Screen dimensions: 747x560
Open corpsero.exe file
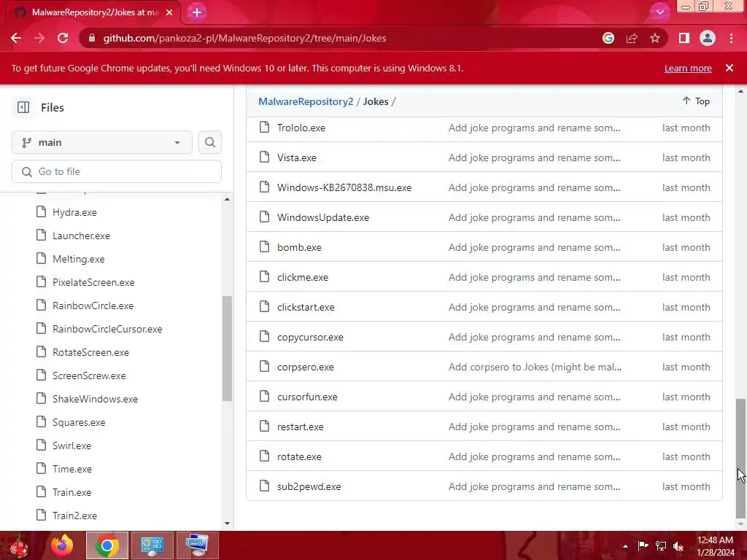pyautogui.click(x=306, y=367)
